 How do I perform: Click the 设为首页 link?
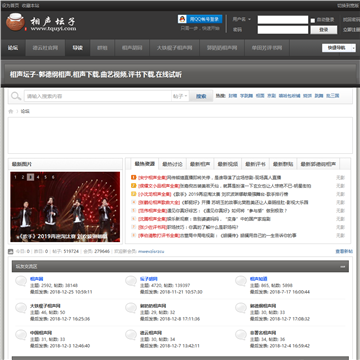(10, 6)
